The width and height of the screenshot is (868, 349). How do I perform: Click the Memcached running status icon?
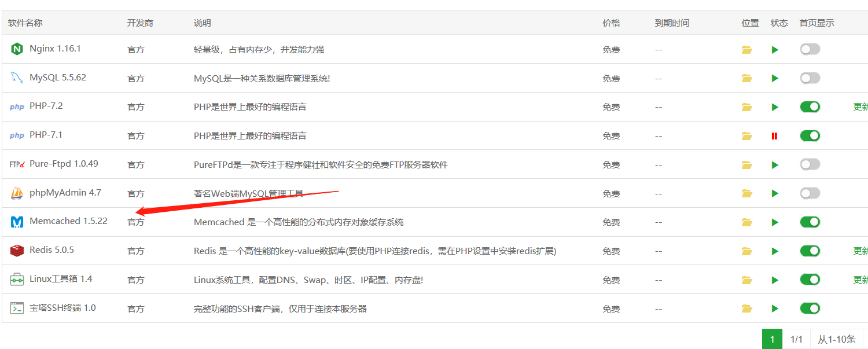[775, 222]
